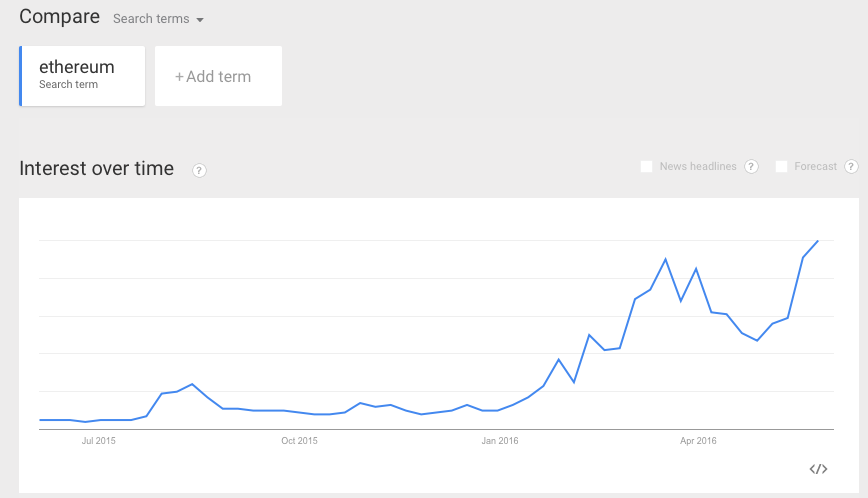Click the line's dip after Apr 2016

tap(758, 341)
